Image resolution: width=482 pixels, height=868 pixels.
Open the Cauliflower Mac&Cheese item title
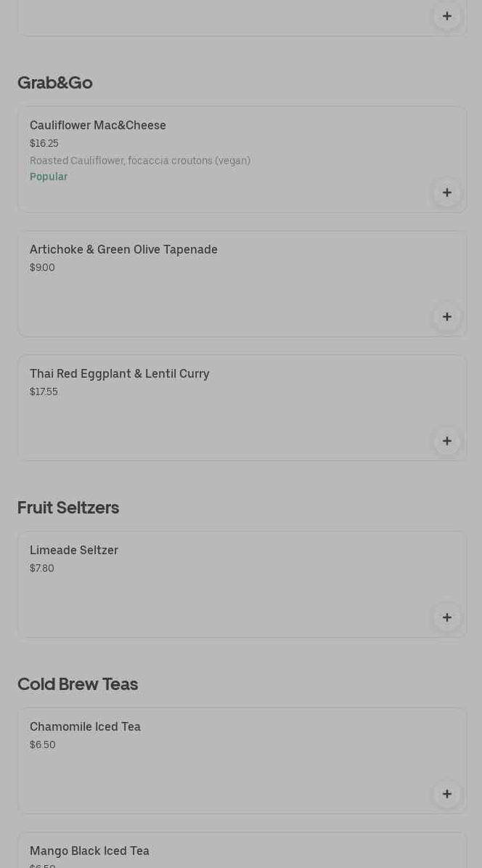pyautogui.click(x=98, y=126)
